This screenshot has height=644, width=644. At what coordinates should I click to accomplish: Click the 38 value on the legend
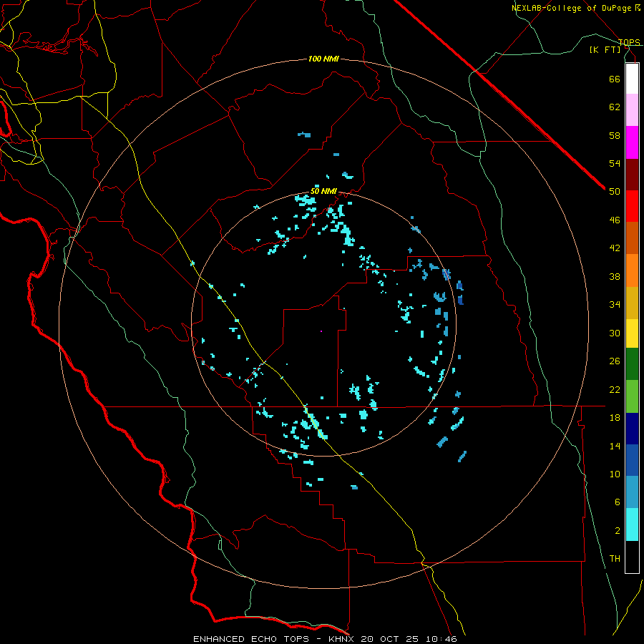click(x=615, y=277)
